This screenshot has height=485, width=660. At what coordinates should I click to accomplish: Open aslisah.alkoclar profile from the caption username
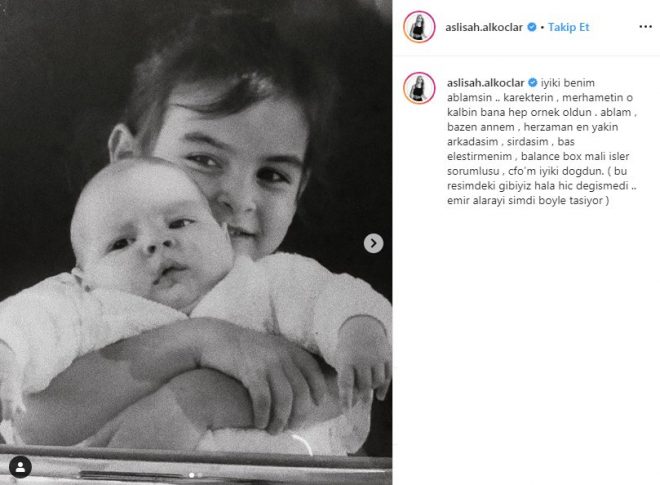tap(486, 83)
